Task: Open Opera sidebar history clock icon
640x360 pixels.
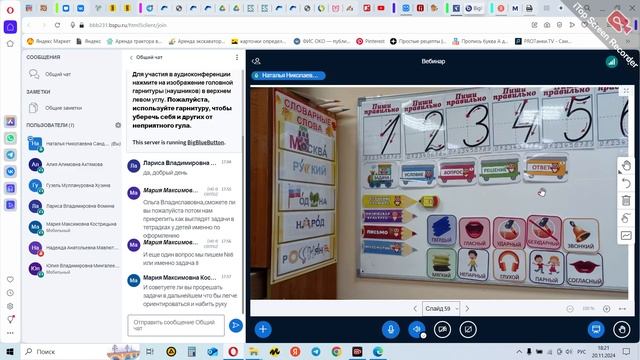Action: click(10, 293)
